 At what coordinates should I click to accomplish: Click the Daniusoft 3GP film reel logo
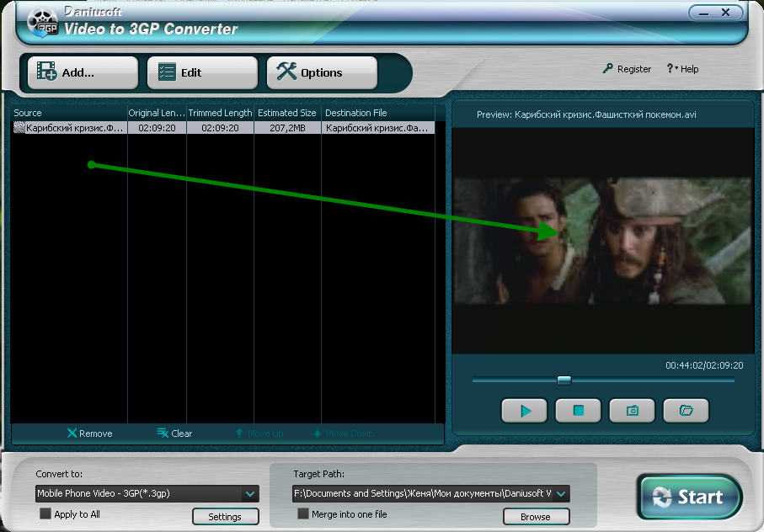[x=42, y=23]
